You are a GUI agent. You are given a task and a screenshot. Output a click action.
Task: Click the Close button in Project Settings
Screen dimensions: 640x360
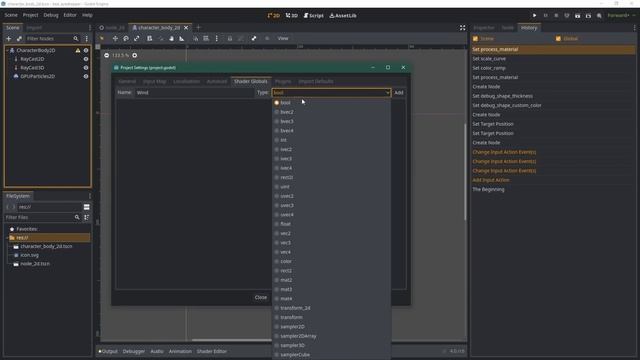pyautogui.click(x=261, y=298)
